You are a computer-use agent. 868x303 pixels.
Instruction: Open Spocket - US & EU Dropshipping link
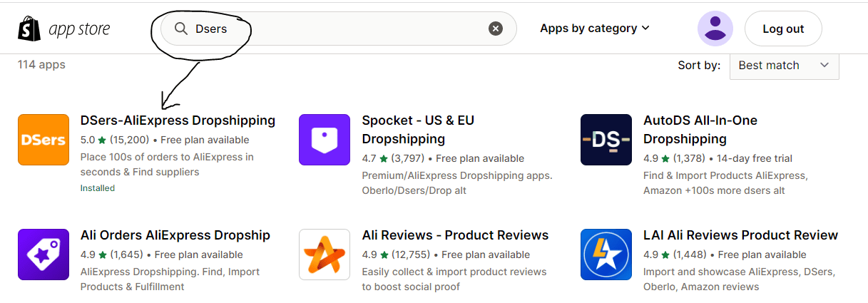[x=418, y=130]
